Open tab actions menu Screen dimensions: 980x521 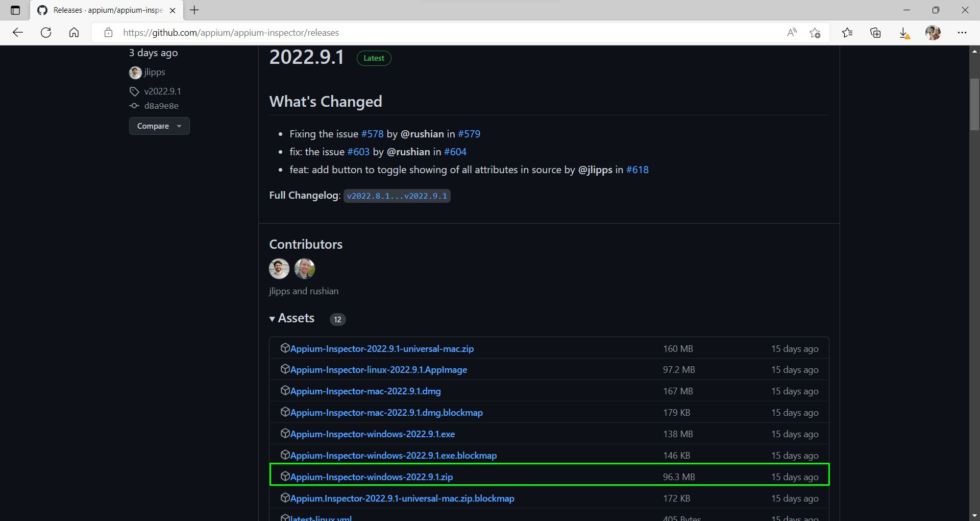(15, 10)
